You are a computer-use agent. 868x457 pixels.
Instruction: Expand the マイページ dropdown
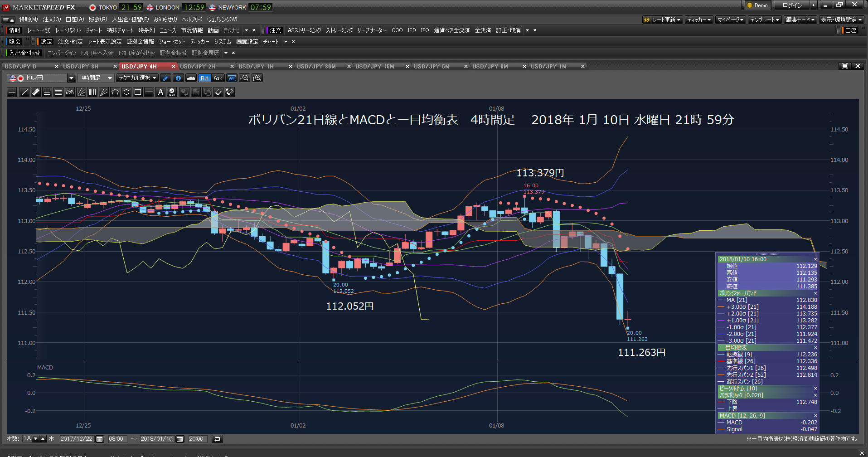730,19
